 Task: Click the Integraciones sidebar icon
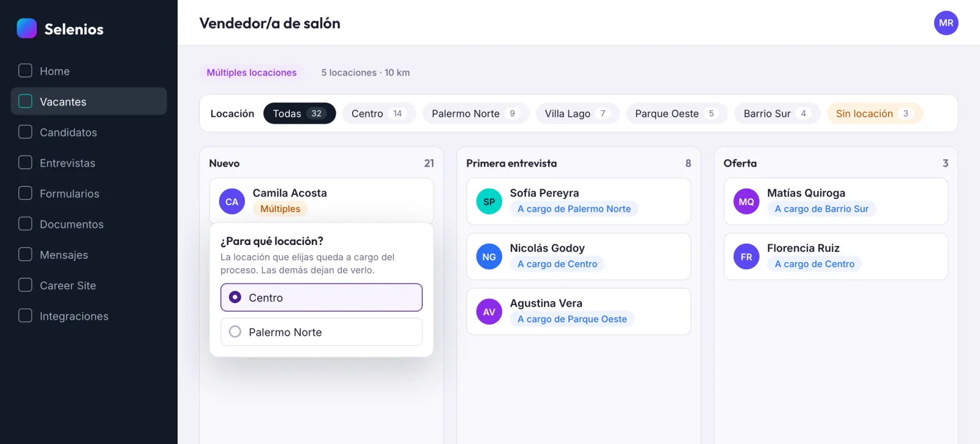[x=25, y=315]
